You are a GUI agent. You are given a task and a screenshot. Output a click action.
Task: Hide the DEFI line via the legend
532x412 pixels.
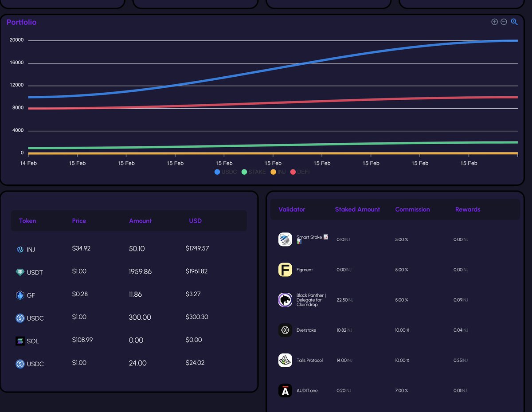(299, 172)
